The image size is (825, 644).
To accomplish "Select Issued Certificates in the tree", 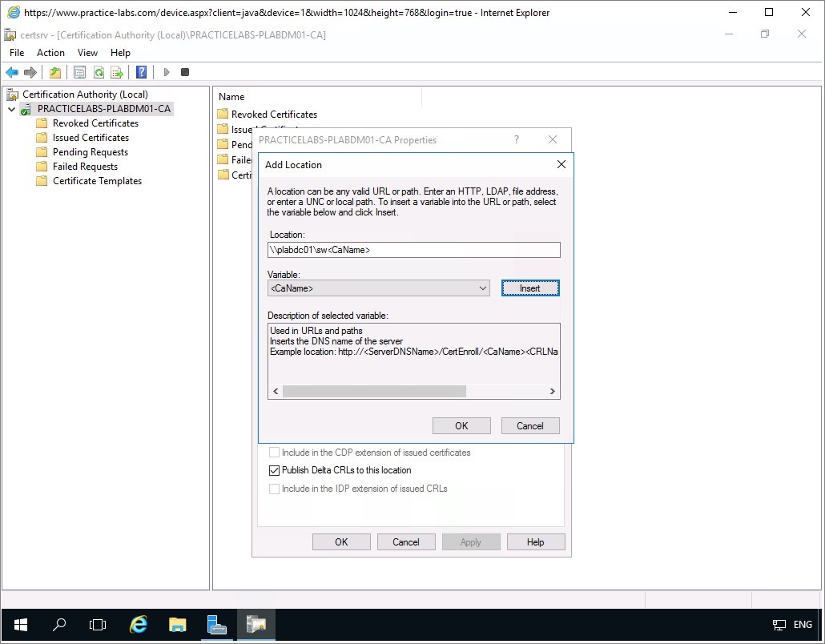I will 91,138.
